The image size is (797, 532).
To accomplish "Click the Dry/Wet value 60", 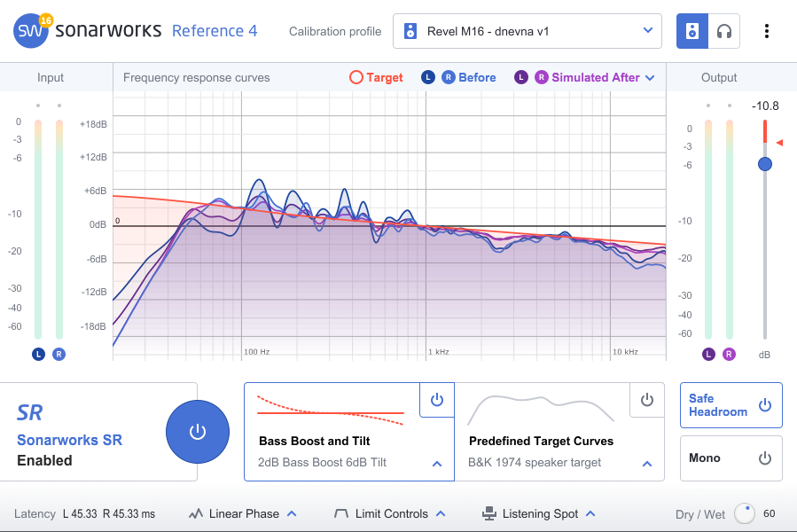I will [x=769, y=513].
